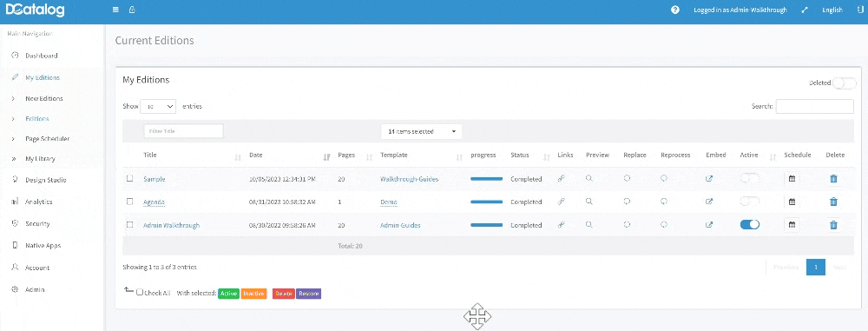The width and height of the screenshot is (868, 331).
Task: Click Replace icon for Sample row
Action: click(628, 178)
